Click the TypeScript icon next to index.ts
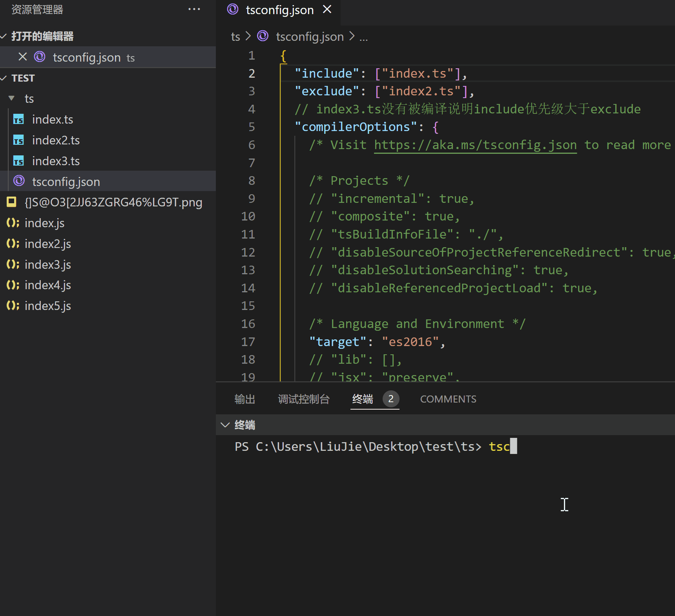 18,119
